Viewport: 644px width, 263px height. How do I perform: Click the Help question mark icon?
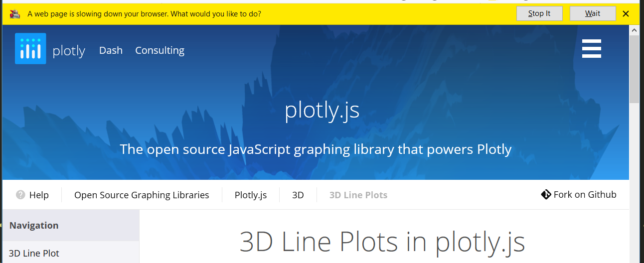coord(20,195)
